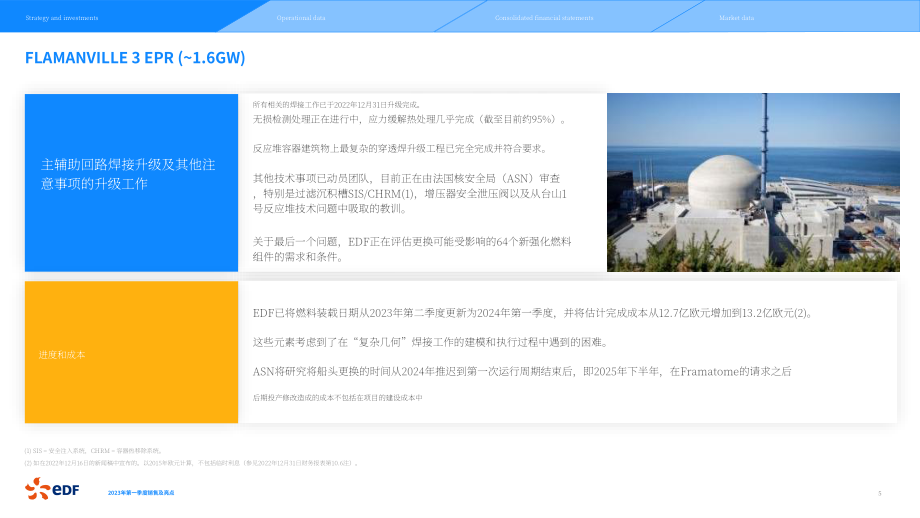The width and height of the screenshot is (920, 518).
Task: Open Consolidated financial statements tab
Action: point(544,18)
